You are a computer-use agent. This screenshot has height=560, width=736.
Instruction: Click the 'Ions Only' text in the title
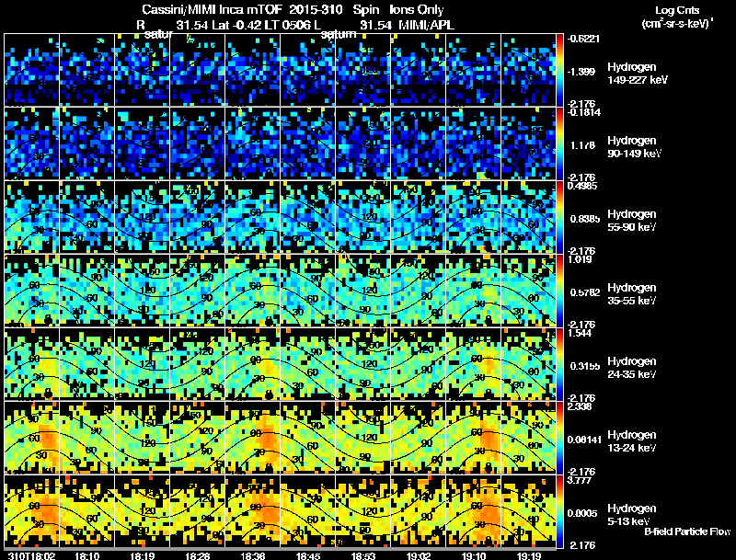[x=417, y=10]
